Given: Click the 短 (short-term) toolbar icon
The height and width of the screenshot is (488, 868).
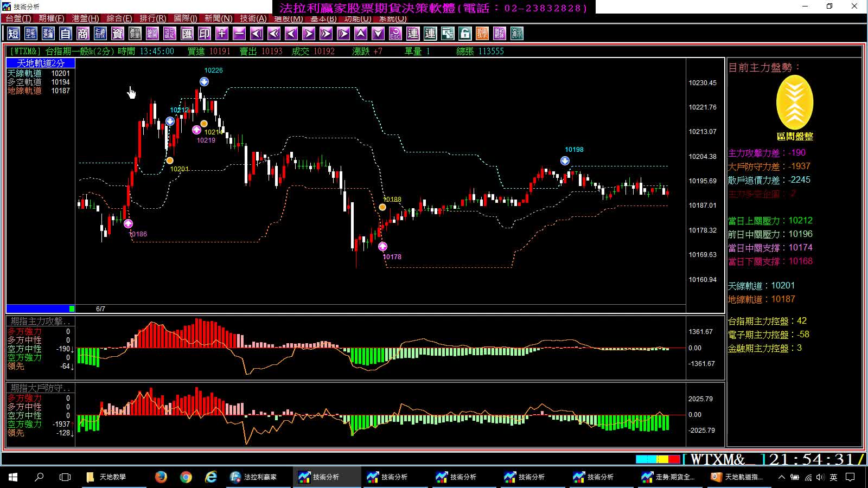Looking at the screenshot, I should [14, 34].
